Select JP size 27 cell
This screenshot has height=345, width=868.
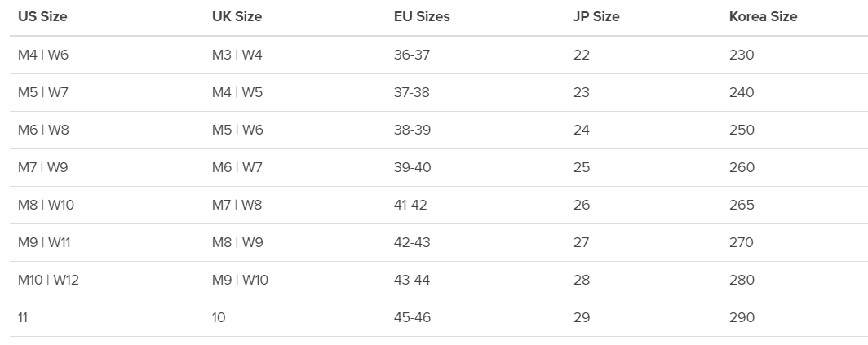coord(581,242)
